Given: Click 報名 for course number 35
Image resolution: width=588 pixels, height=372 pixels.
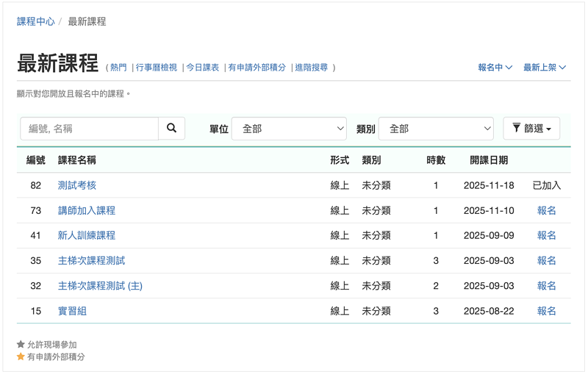Looking at the screenshot, I should 546,261.
